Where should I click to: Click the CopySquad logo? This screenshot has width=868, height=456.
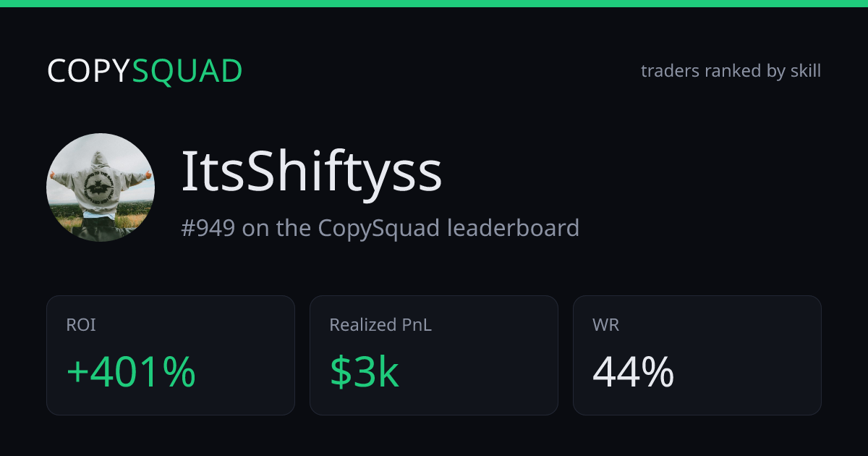tap(145, 71)
